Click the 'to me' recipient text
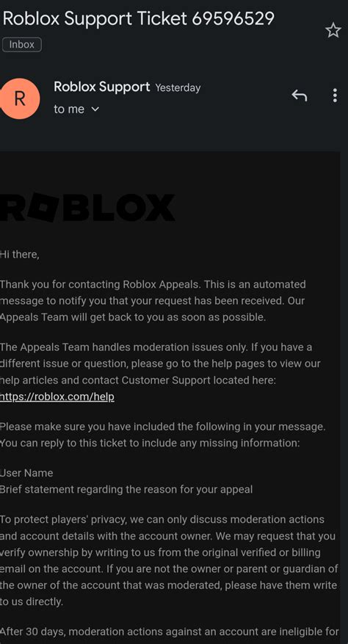The width and height of the screenshot is (348, 644). pos(69,109)
